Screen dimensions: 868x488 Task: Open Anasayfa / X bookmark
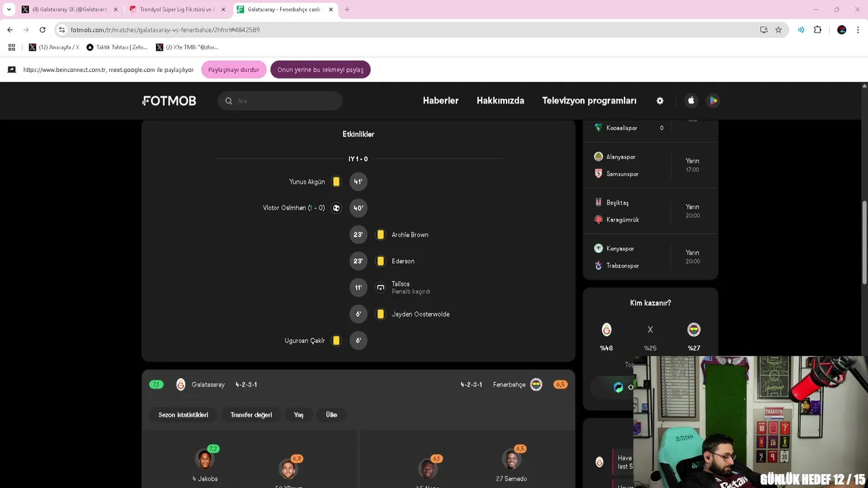[x=54, y=47]
